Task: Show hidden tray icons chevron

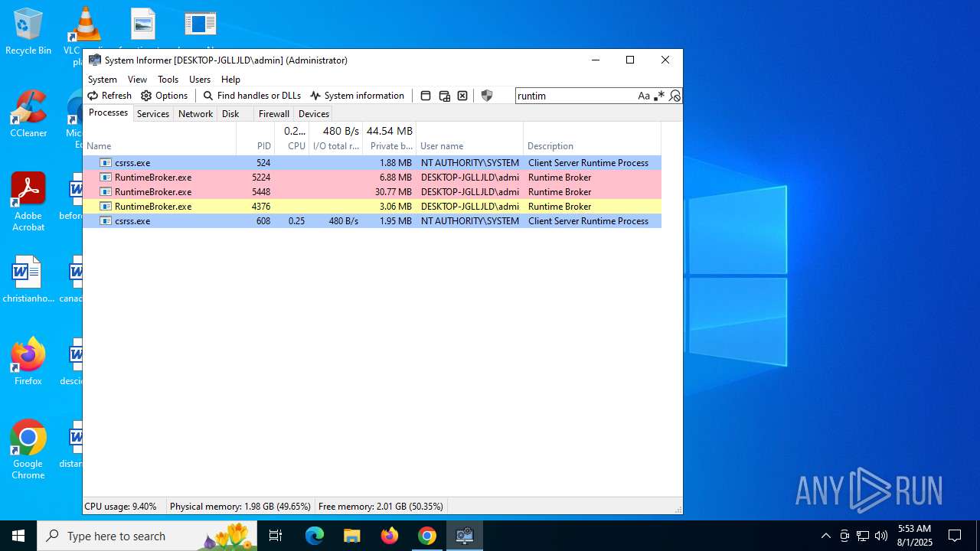Action: click(825, 536)
